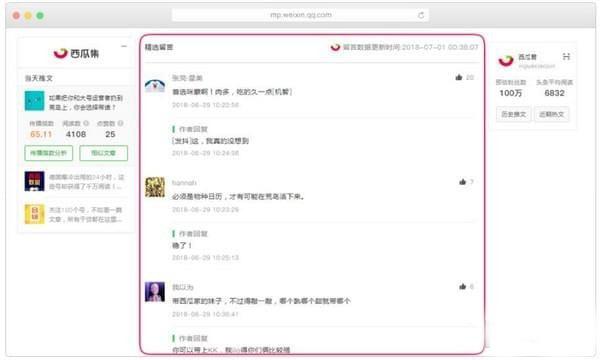Screen dimensions: 600x360
Task: Like the third comment with the thumbs-up icon
Action: [x=463, y=287]
